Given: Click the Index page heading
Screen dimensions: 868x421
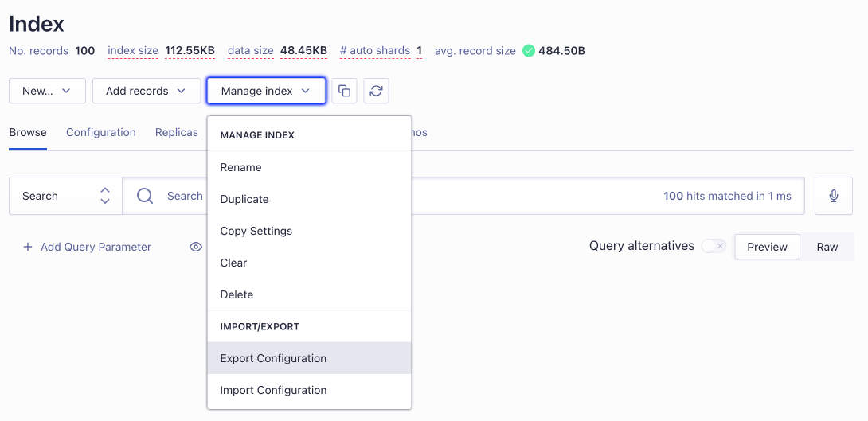Looking at the screenshot, I should pyautogui.click(x=37, y=24).
